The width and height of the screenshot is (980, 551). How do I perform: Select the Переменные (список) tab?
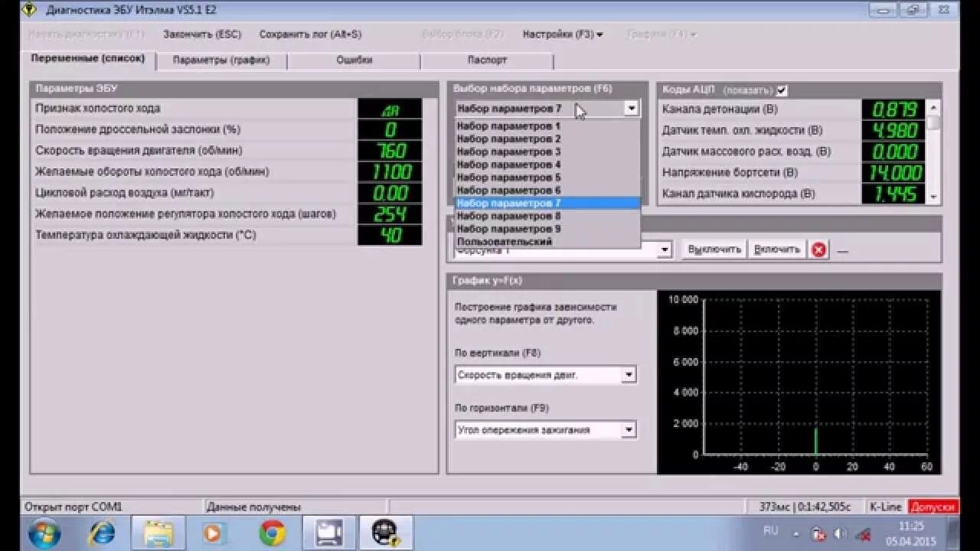tap(88, 59)
